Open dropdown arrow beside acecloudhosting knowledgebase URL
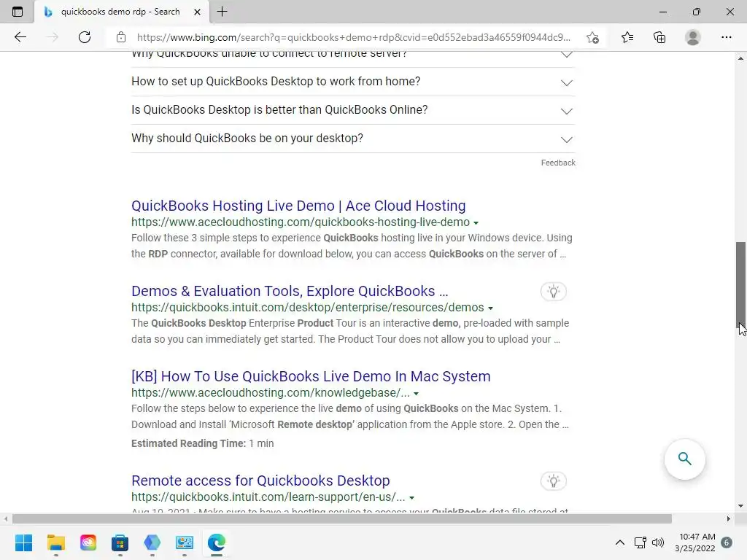 point(416,393)
